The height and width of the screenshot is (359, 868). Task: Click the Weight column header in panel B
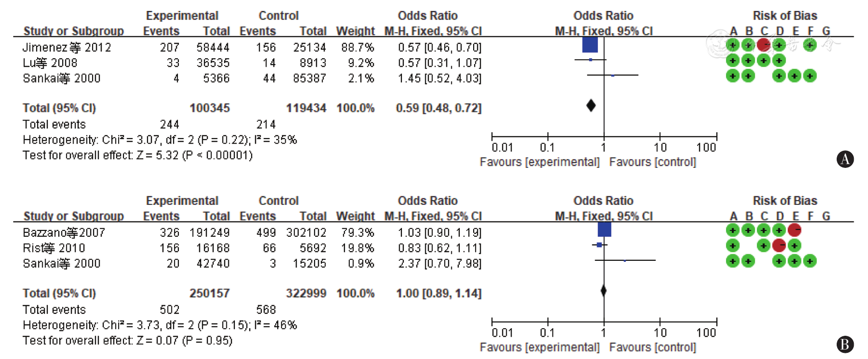pos(355,216)
